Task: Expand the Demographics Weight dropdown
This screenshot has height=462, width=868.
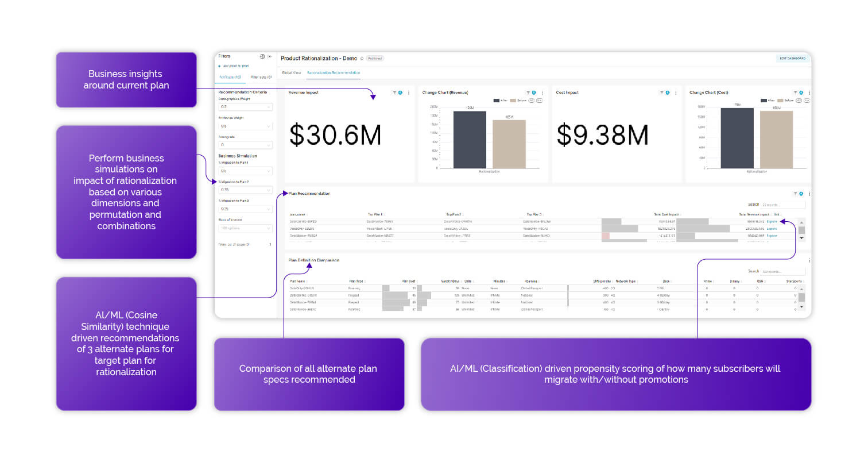Action: 245,107
